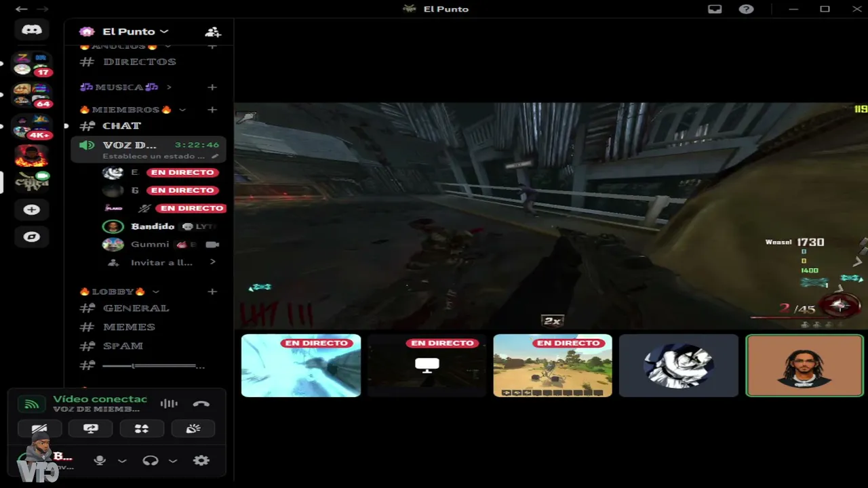This screenshot has height=488, width=868.
Task: Create a channel in the MUSICA category
Action: (212, 87)
